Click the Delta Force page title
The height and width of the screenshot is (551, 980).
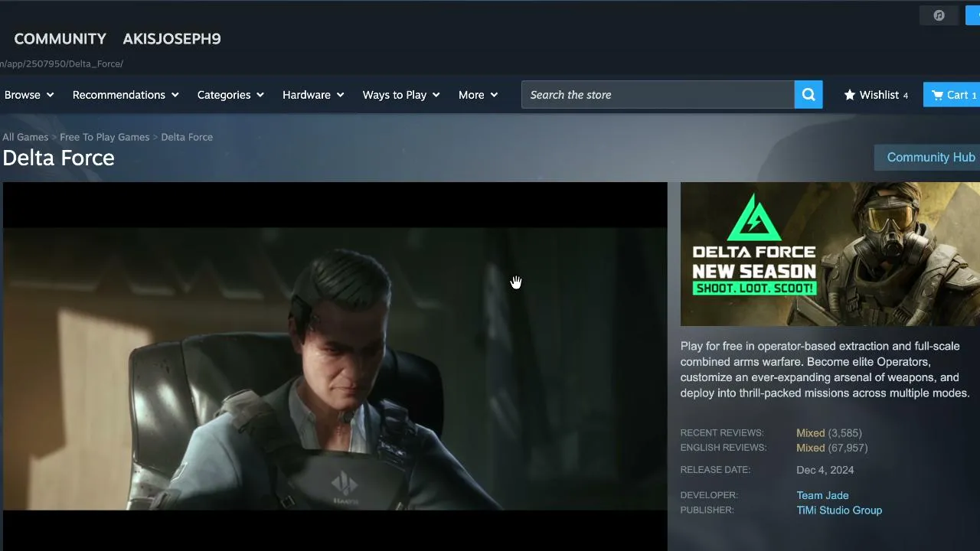pos(58,158)
